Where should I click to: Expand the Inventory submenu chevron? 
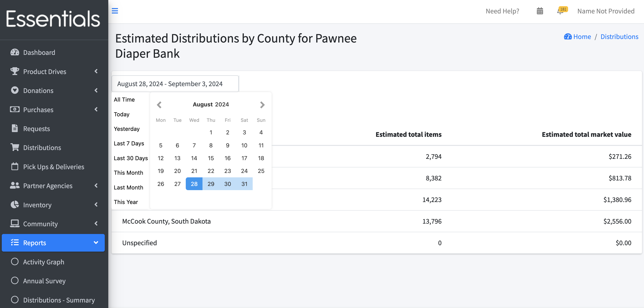[x=96, y=204]
